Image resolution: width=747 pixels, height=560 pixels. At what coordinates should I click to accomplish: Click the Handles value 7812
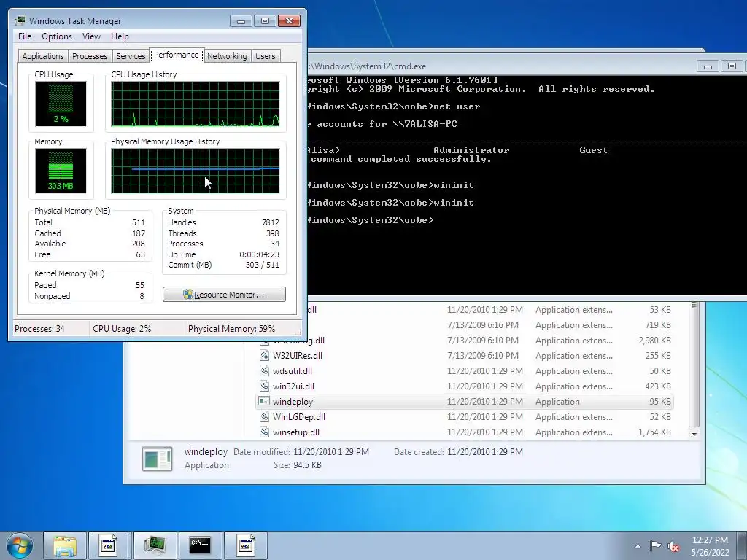(x=270, y=222)
